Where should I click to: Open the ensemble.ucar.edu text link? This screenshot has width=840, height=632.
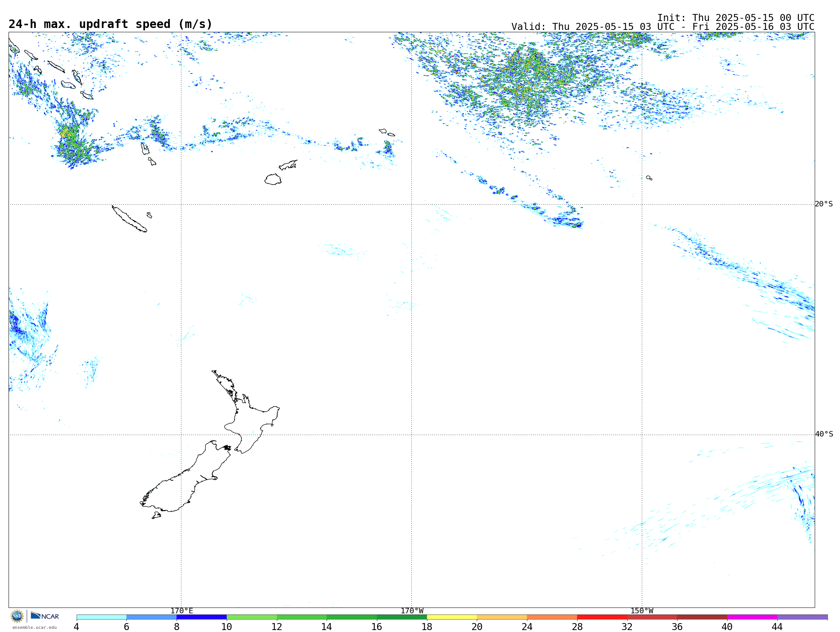pos(34,627)
